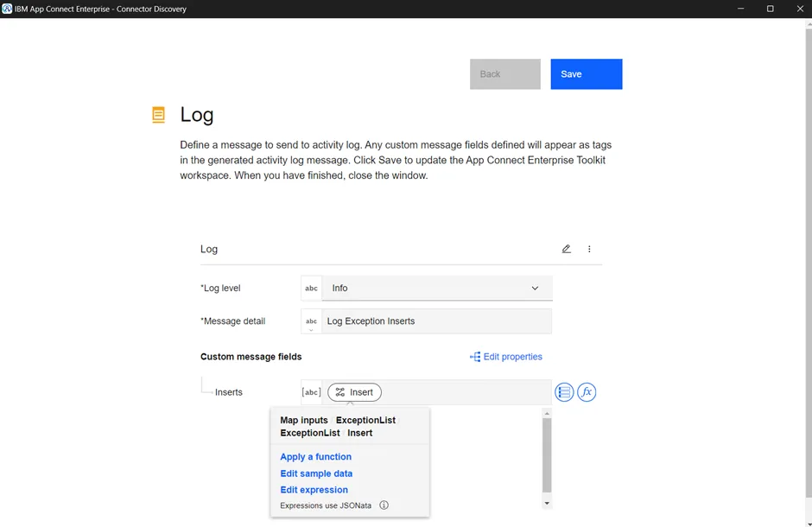Minimize the Connector Discovery window

[741, 9]
